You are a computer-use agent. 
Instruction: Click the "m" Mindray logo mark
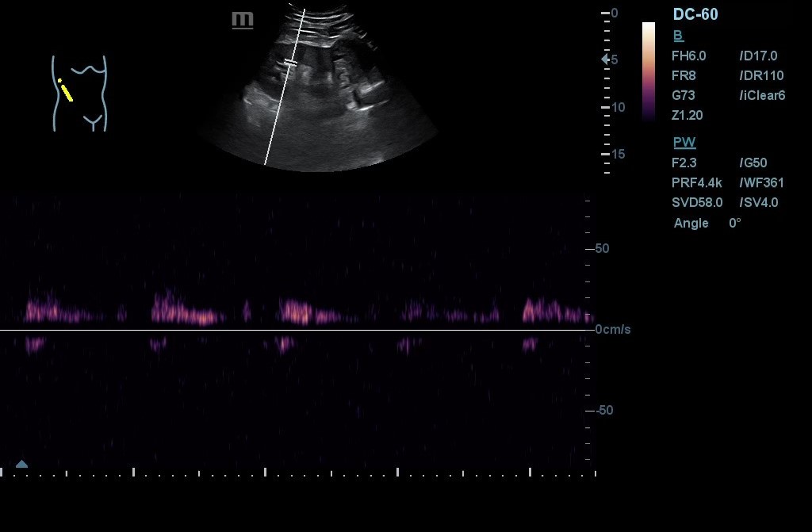pos(243,20)
